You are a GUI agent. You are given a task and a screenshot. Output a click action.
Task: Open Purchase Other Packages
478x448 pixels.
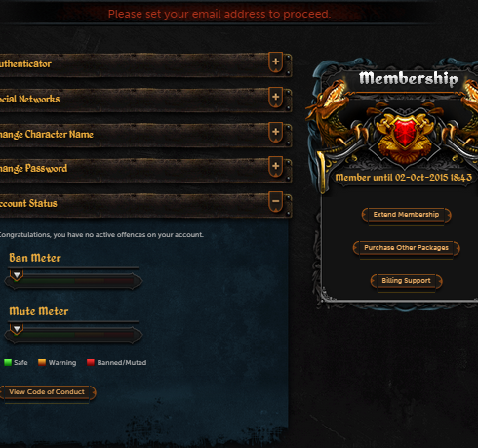coord(406,248)
